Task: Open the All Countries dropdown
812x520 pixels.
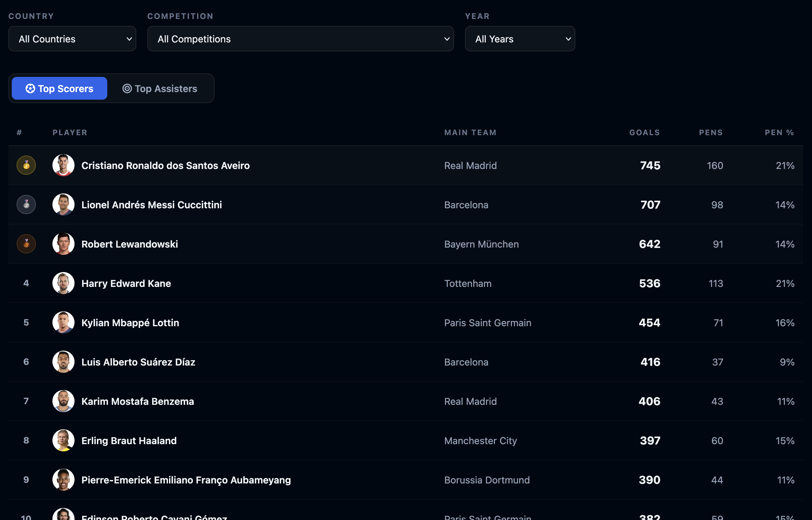Action: pyautogui.click(x=72, y=39)
